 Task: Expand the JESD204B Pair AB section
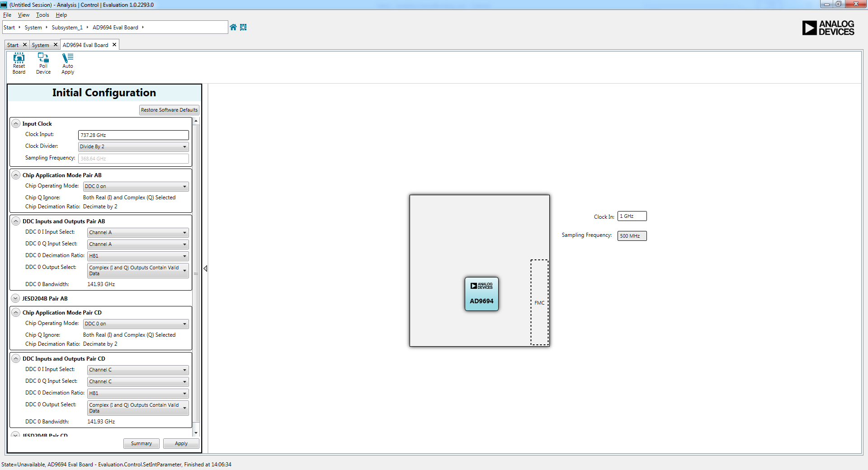(x=16, y=299)
